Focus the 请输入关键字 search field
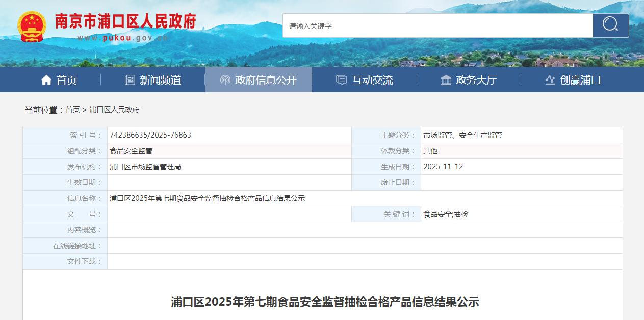The height and width of the screenshot is (320, 644). (x=438, y=25)
